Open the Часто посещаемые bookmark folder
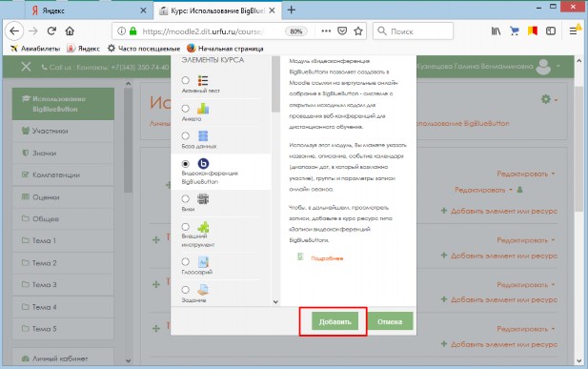The width and height of the screenshot is (588, 369). (144, 49)
